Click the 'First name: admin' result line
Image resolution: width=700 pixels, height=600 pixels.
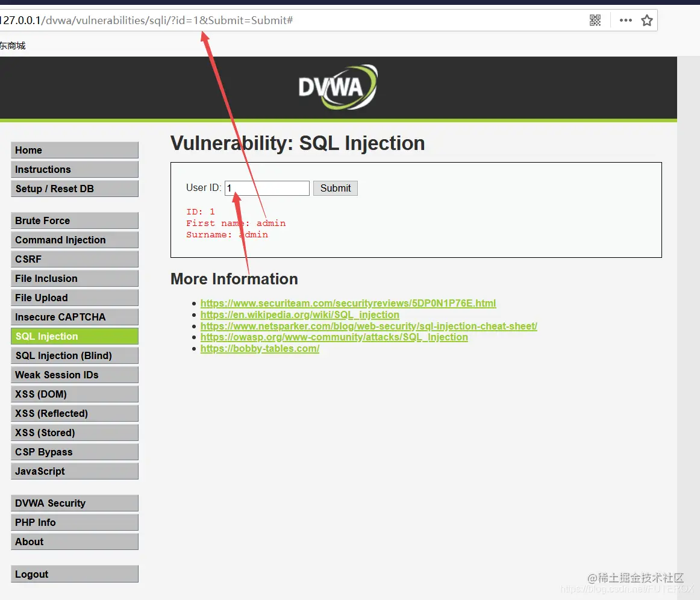236,223
